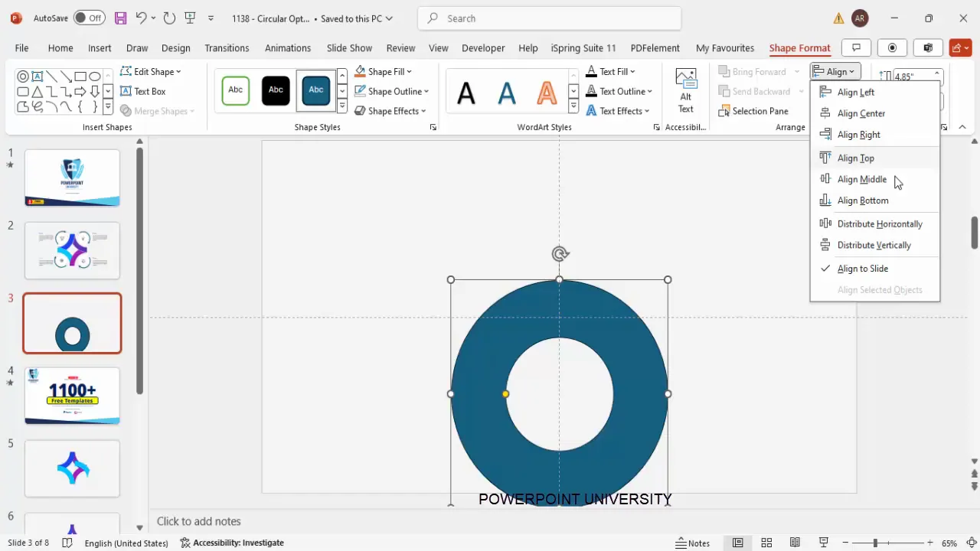Click the Save icon in title bar
Image resolution: width=980 pixels, height=551 pixels.
pos(120,18)
